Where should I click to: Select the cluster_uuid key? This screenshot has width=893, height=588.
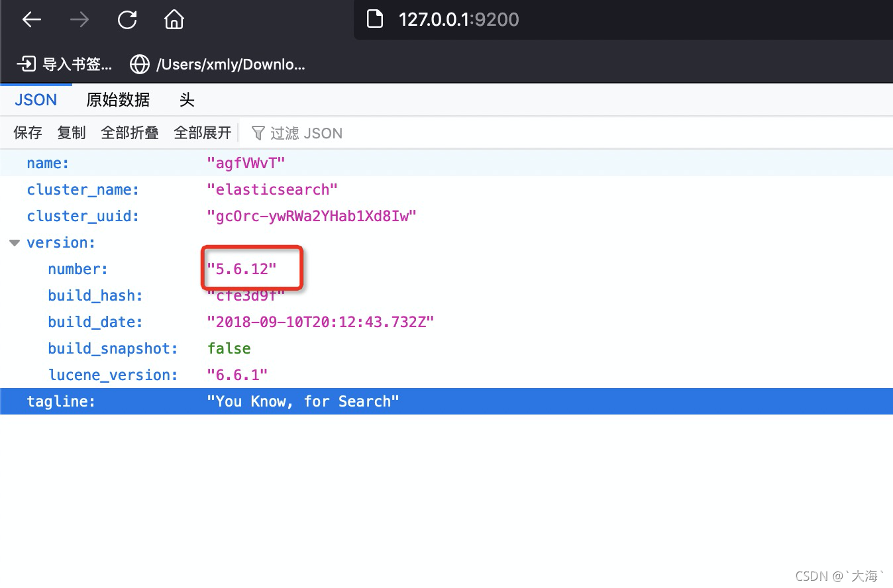tap(83, 216)
